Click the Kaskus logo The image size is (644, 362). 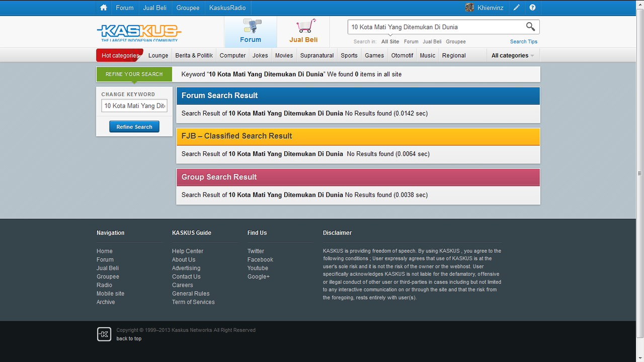pos(139,33)
